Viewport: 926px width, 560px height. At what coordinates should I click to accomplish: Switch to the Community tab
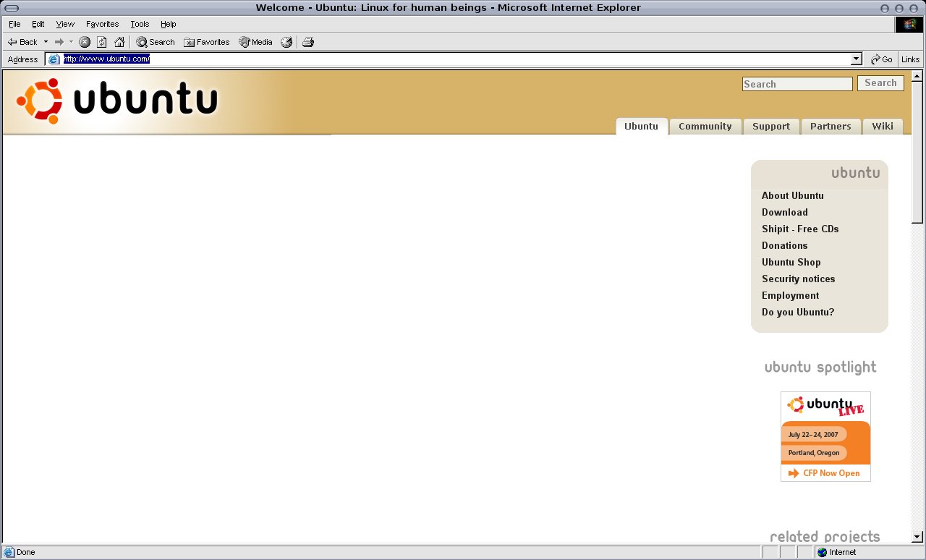click(705, 126)
